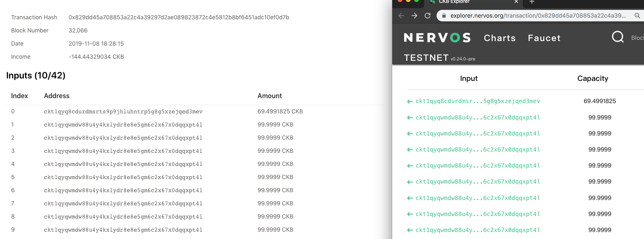Viewport: 644px width, 239px height.
Task: Click the NERVOS logo
Action: [x=437, y=38]
